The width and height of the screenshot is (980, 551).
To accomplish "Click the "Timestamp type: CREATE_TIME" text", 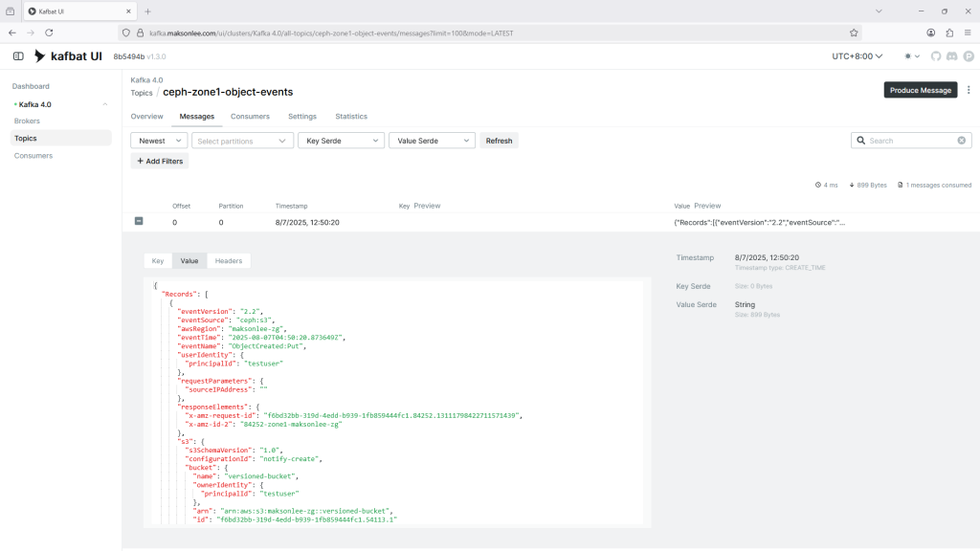I will click(x=780, y=268).
